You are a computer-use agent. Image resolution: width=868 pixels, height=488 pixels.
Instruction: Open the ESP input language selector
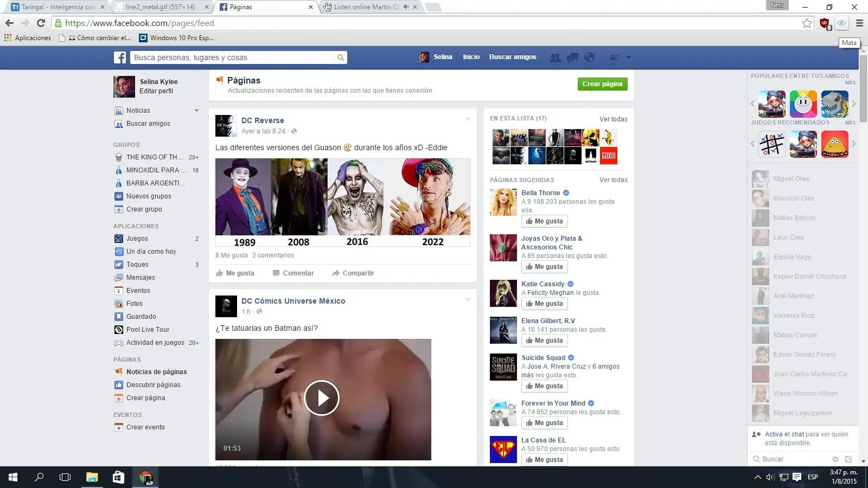[813, 477]
